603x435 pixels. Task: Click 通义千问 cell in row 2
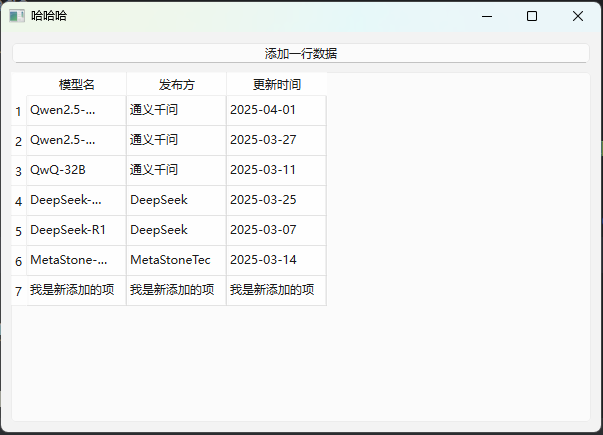click(177, 140)
